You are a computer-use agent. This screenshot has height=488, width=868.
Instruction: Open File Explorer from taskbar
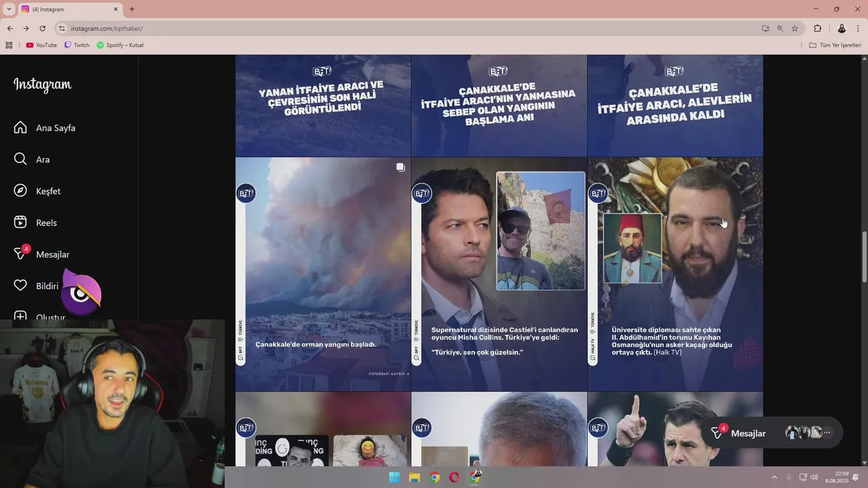[414, 477]
